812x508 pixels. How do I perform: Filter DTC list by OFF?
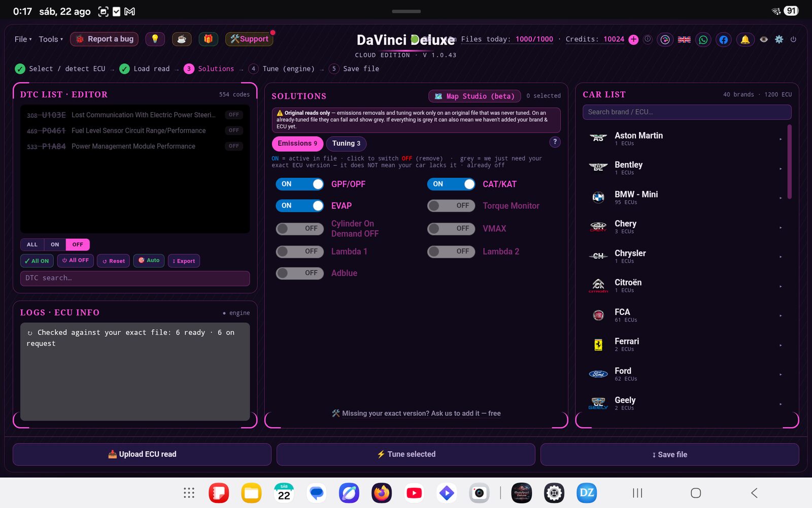(x=78, y=244)
